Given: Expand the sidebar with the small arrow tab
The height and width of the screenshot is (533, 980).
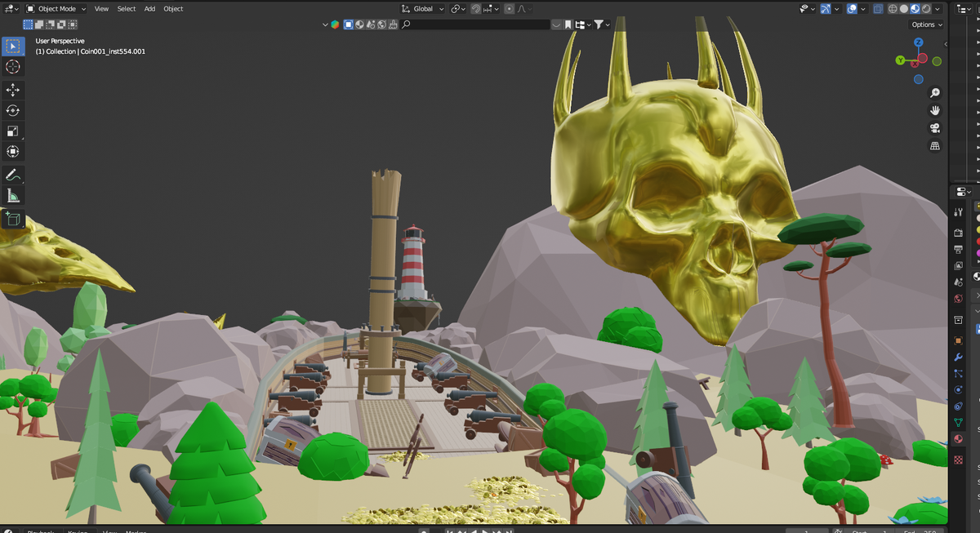Looking at the screenshot, I should (x=945, y=43).
